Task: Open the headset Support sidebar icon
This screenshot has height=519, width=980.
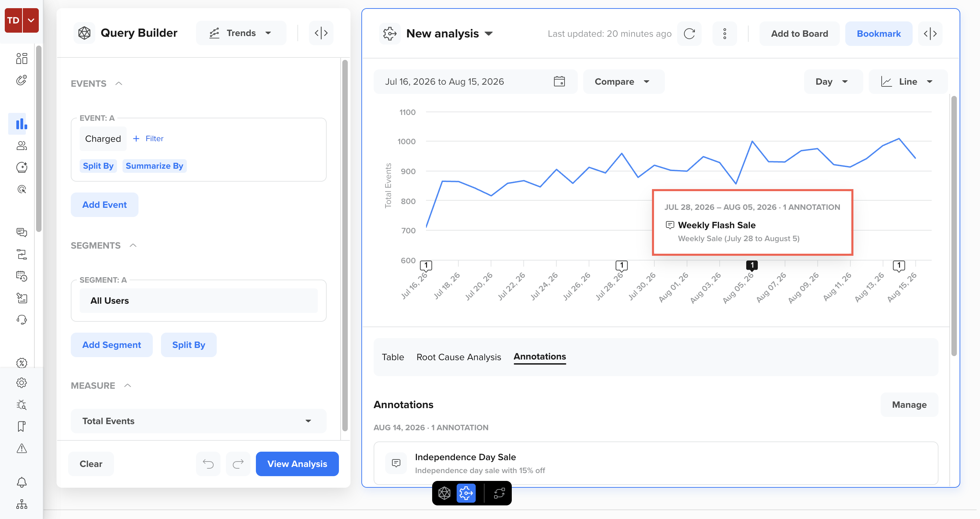Action: point(22,320)
